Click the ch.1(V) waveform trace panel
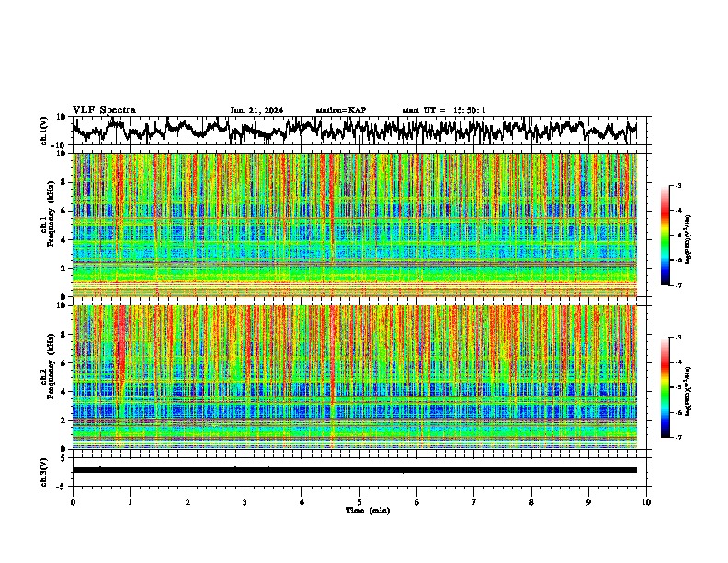728x563 pixels. [x=358, y=131]
